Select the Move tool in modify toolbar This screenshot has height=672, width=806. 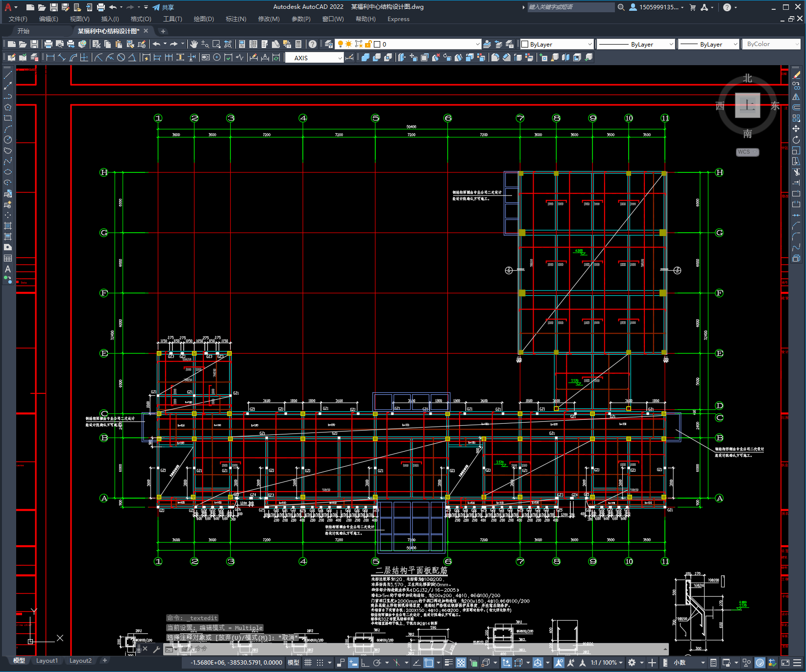tap(796, 129)
